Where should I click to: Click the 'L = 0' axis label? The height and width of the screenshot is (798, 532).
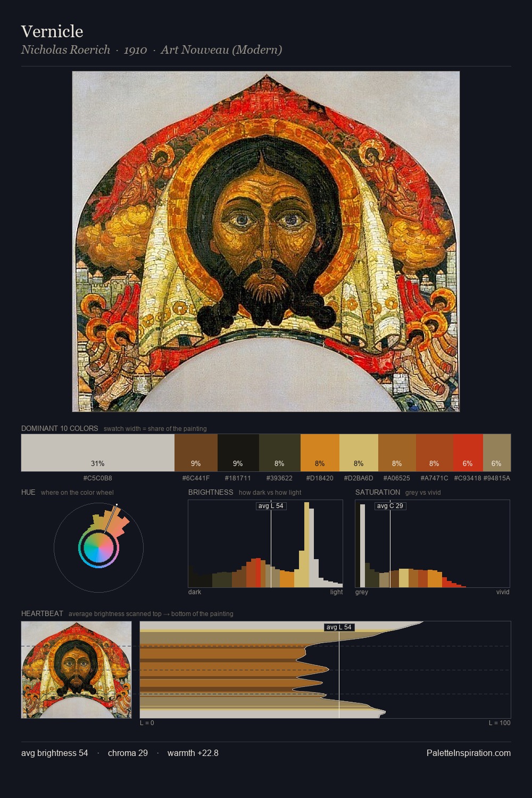(x=147, y=723)
